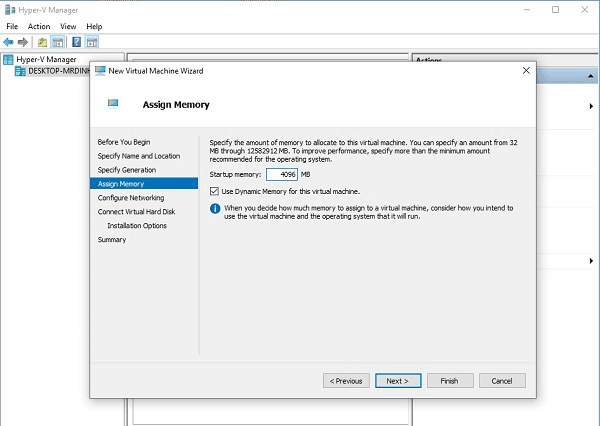
Task: Collapse the Actions pane section arrow
Action: tap(590, 76)
